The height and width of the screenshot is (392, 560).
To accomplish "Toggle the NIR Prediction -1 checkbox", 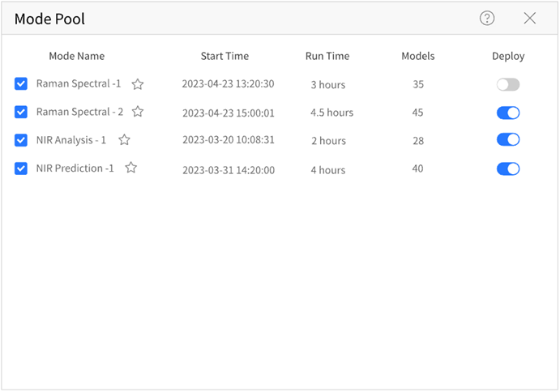I will pyautogui.click(x=21, y=168).
